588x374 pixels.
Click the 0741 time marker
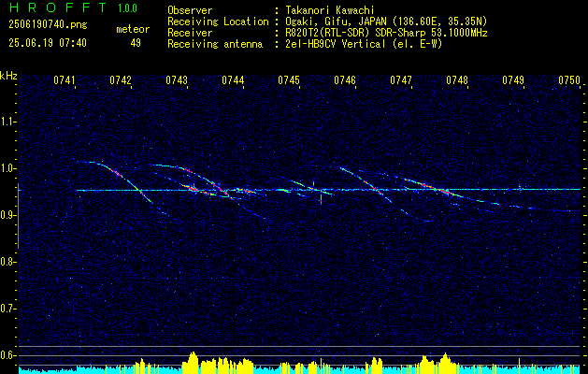65,80
